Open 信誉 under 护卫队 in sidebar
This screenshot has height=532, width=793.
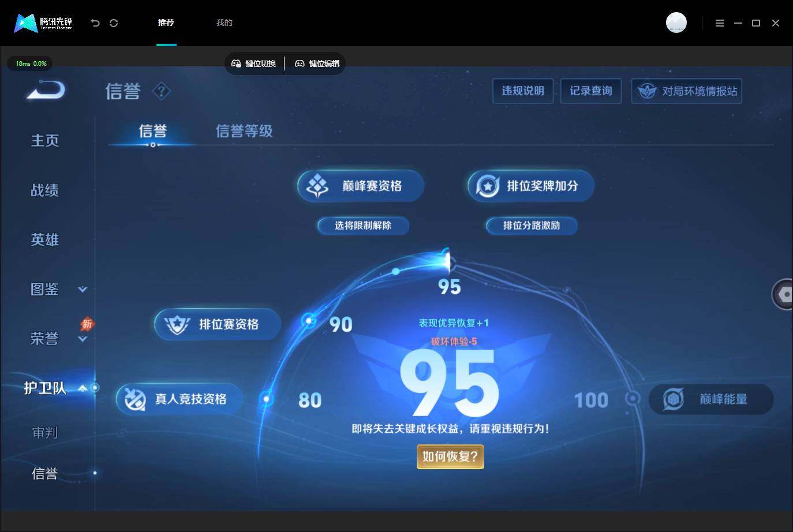tap(45, 474)
